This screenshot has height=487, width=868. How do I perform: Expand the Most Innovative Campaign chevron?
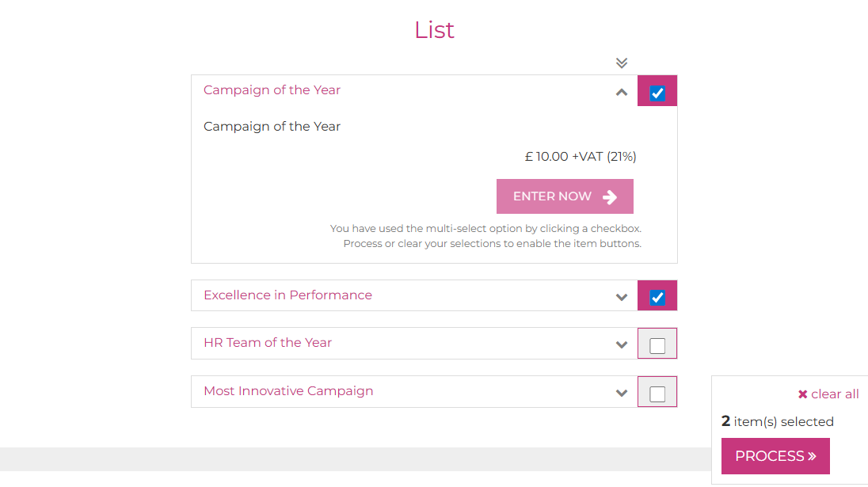(x=622, y=393)
